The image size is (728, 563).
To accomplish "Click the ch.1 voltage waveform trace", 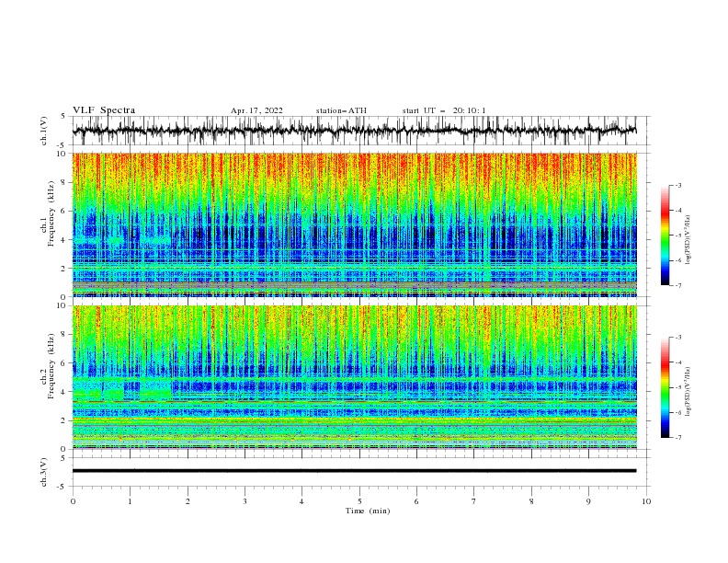I will click(x=354, y=131).
